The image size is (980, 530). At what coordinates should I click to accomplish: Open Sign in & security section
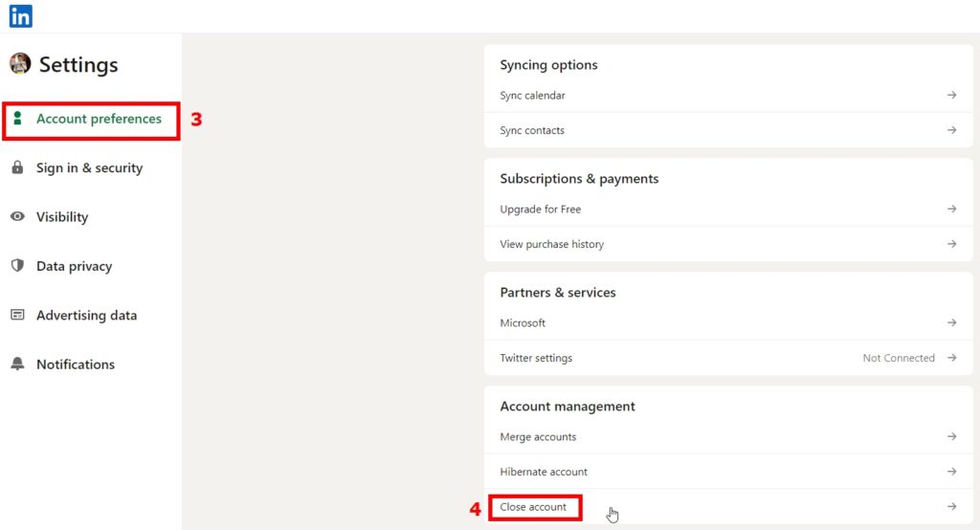click(89, 167)
